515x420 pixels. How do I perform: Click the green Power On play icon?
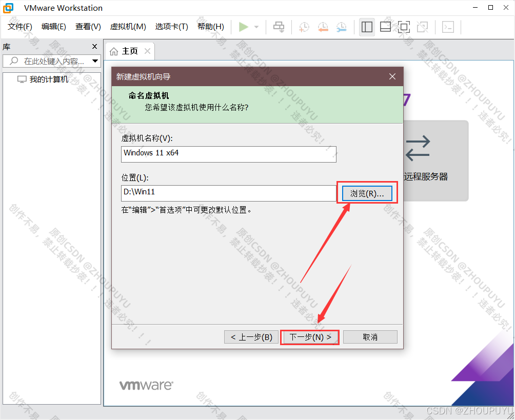pos(243,27)
